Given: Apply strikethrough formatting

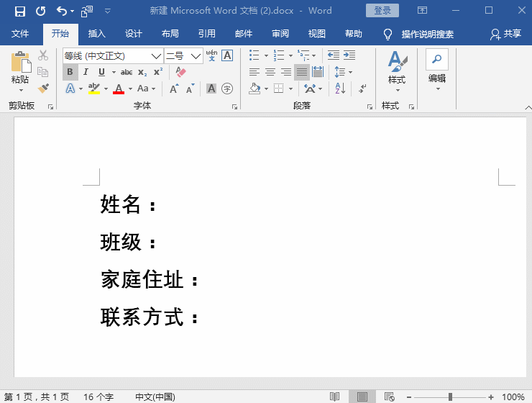Looking at the screenshot, I should pyautogui.click(x=127, y=72).
